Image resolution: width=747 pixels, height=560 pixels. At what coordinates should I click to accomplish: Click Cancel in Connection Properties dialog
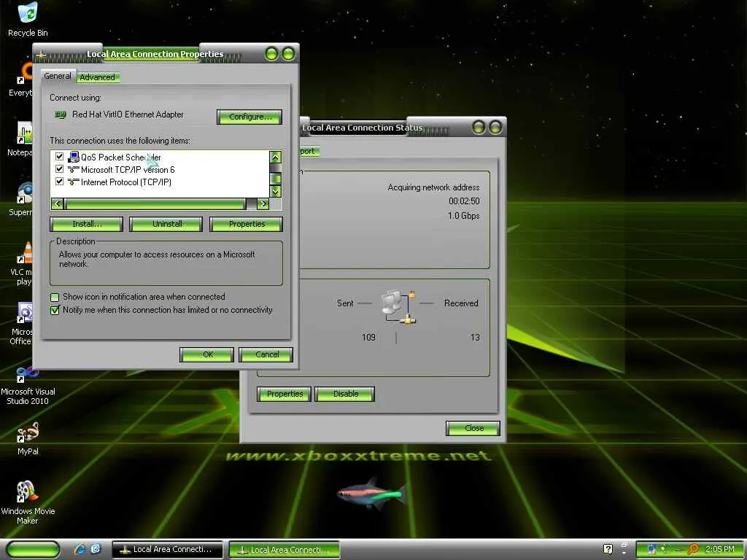tap(266, 354)
